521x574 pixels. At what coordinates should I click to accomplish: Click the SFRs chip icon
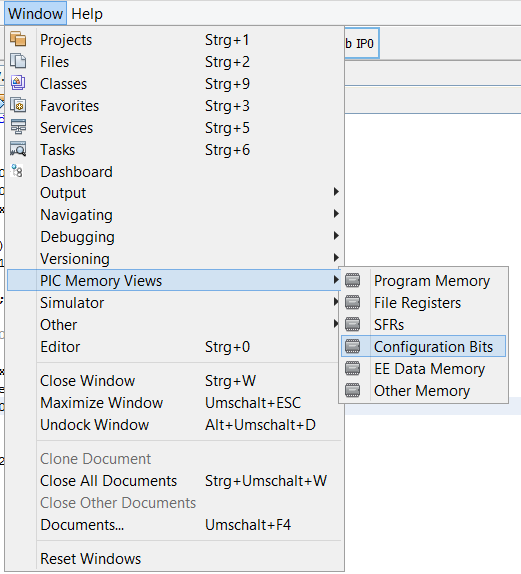[x=353, y=324]
